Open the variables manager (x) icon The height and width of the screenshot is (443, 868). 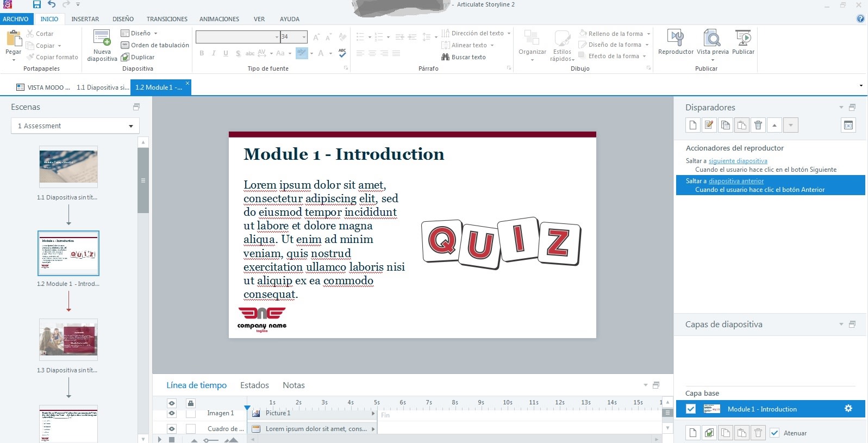(848, 125)
